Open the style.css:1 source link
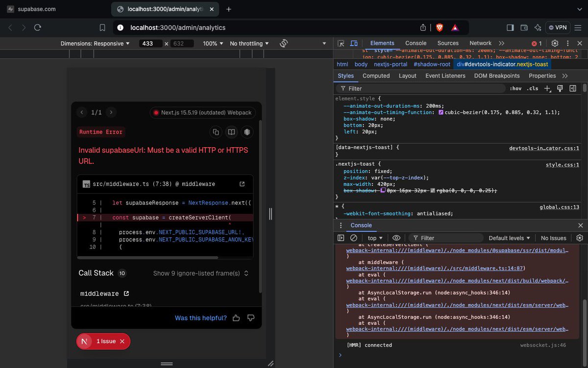Viewport: 588px width, 368px height. (562, 165)
